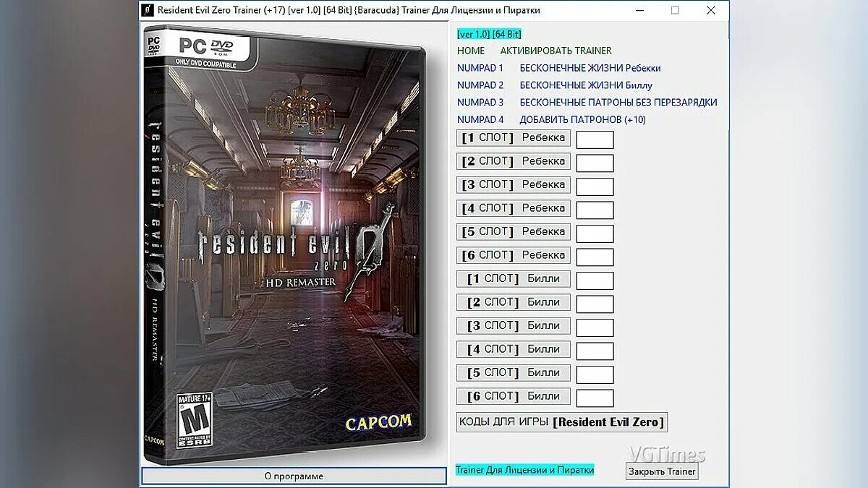Click the [4 СЛОТ] Билли button
Viewport: 868px width, 488px height.
(514, 349)
